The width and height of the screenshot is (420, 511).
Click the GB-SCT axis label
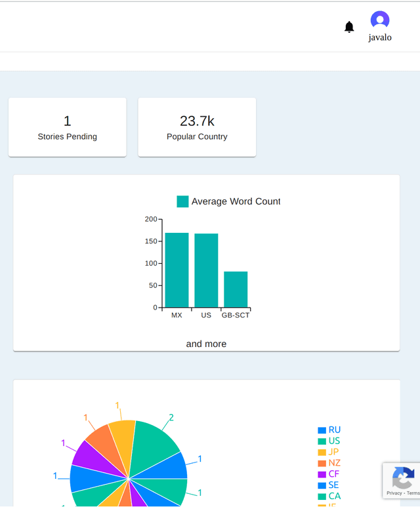236,316
